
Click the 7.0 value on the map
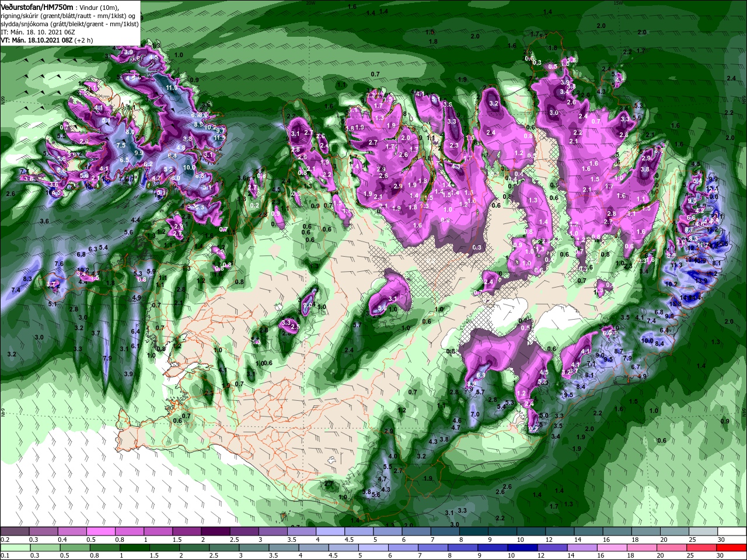pyautogui.click(x=475, y=414)
